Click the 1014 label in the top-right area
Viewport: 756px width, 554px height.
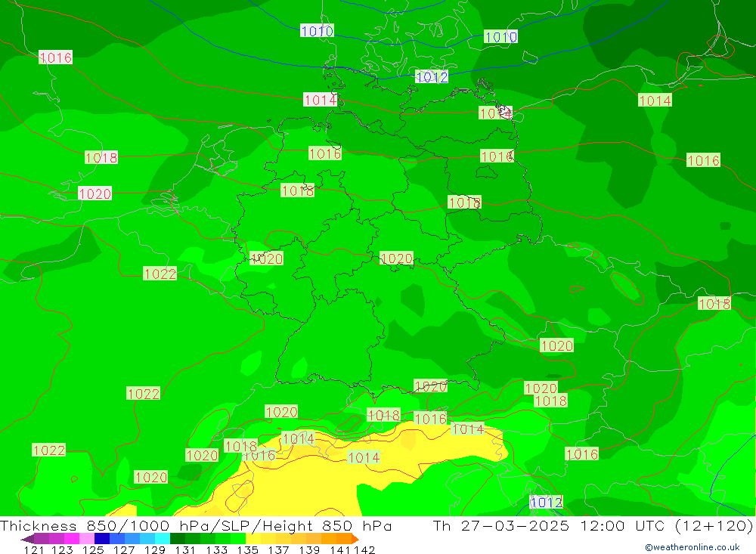coord(655,101)
